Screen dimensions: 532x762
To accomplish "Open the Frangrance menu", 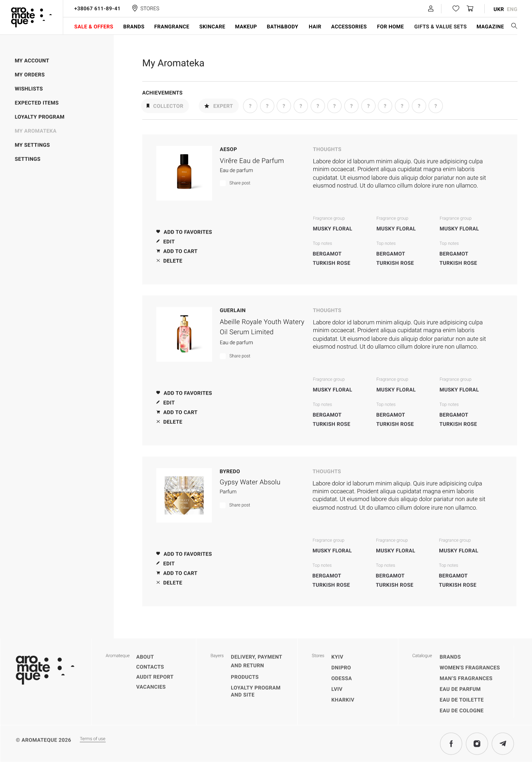I will tap(172, 27).
